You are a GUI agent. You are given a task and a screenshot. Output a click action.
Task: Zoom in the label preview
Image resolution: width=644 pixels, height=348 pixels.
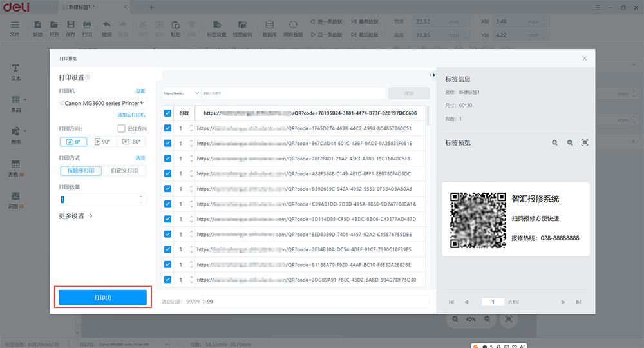(554, 143)
